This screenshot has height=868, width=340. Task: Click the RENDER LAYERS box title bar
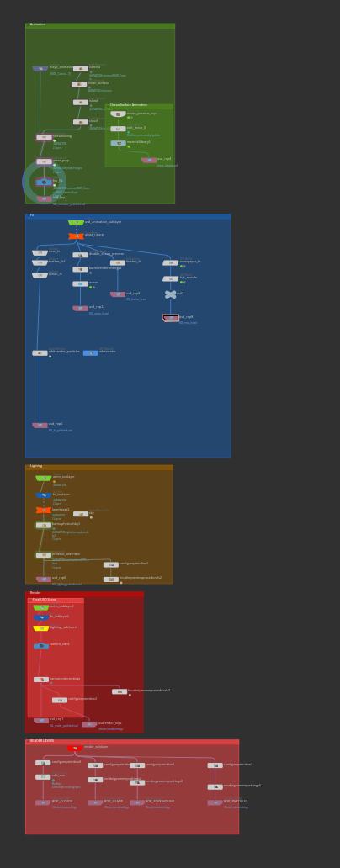click(x=132, y=742)
